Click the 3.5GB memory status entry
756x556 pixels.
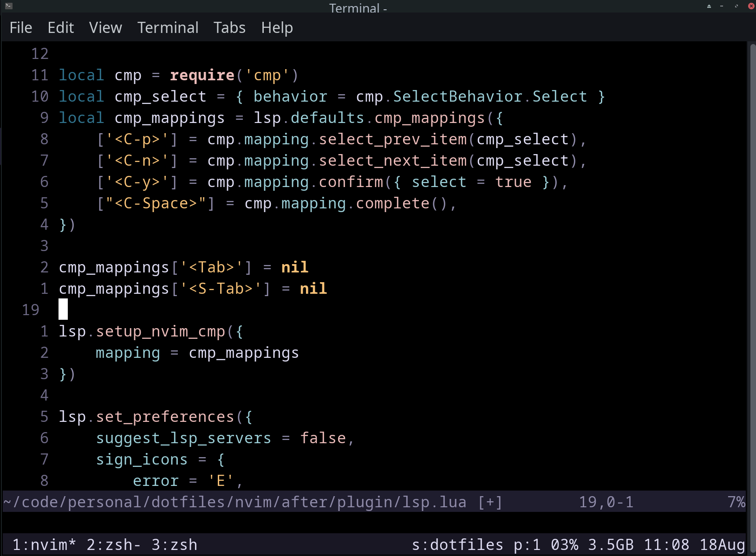point(611,544)
